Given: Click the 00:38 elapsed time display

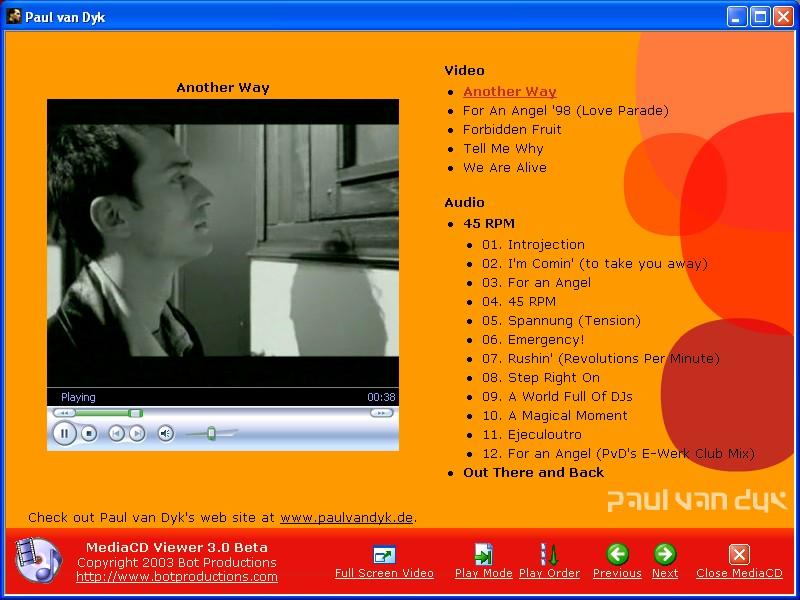Looking at the screenshot, I should [x=381, y=397].
